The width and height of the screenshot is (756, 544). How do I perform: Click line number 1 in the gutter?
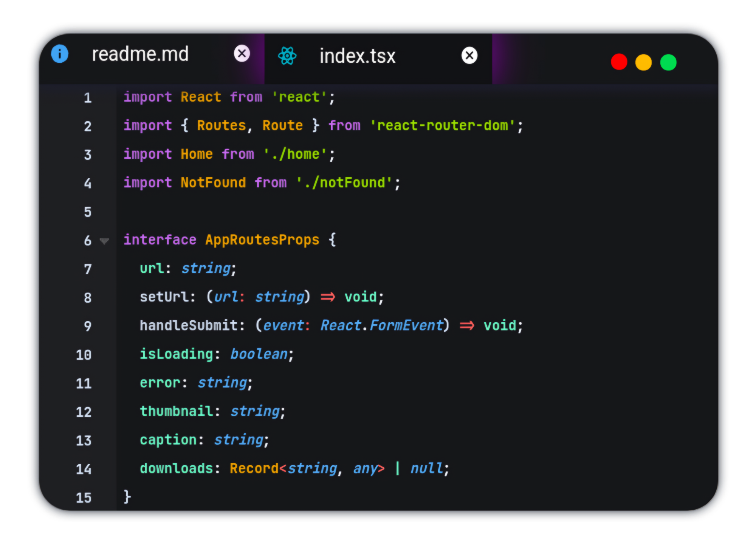point(88,98)
